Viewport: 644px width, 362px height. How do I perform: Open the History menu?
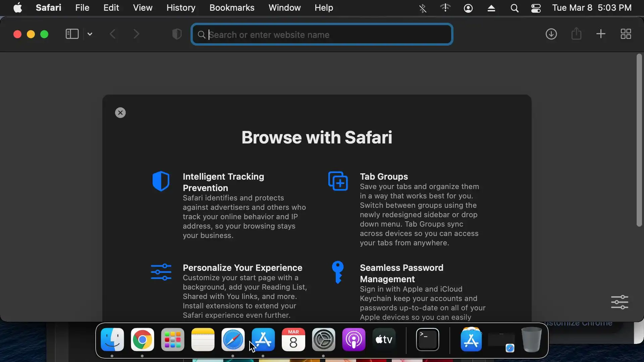[181, 8]
